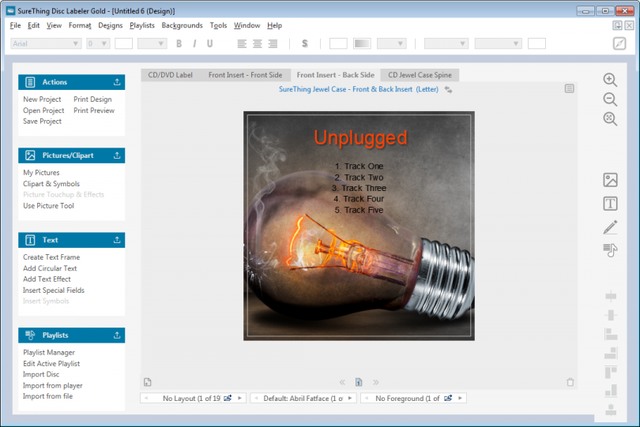Click the Playlist music note tool icon
Image resolution: width=640 pixels, height=427 pixels.
coord(610,251)
